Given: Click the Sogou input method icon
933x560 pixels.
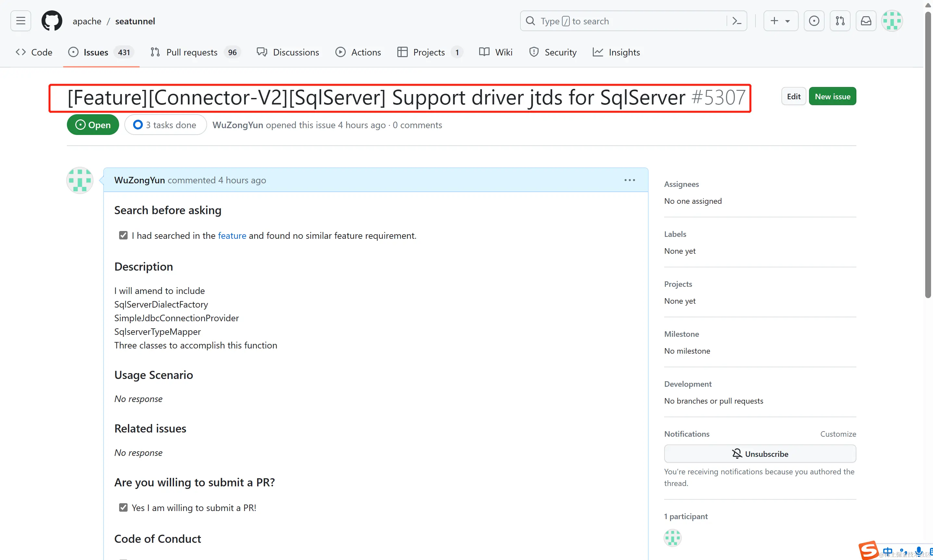Looking at the screenshot, I should point(868,550).
